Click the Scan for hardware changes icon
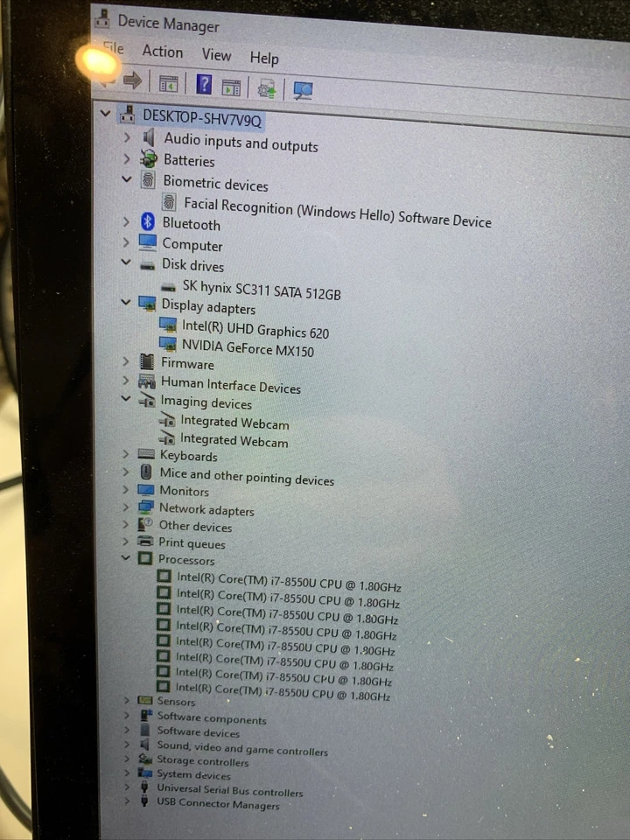 coord(303,90)
